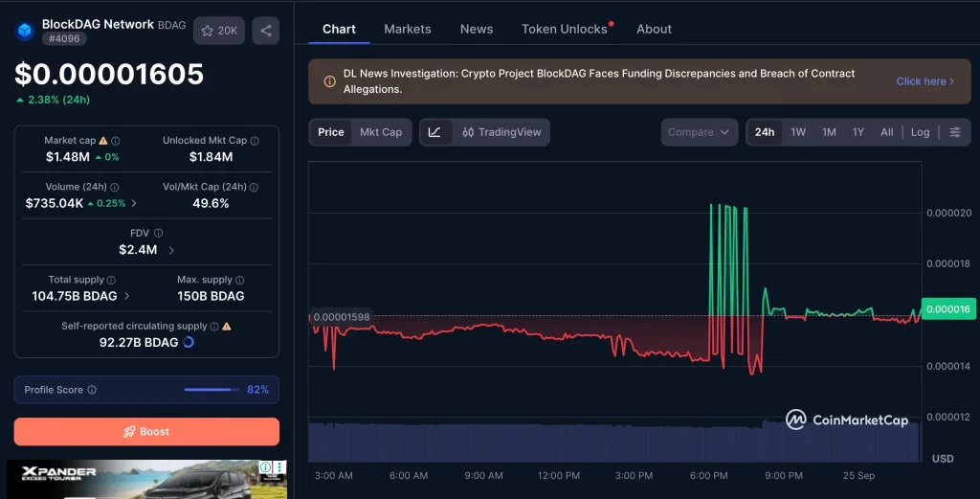Image resolution: width=980 pixels, height=499 pixels.
Task: Switch chart to Mkt Cap view
Action: tap(381, 132)
